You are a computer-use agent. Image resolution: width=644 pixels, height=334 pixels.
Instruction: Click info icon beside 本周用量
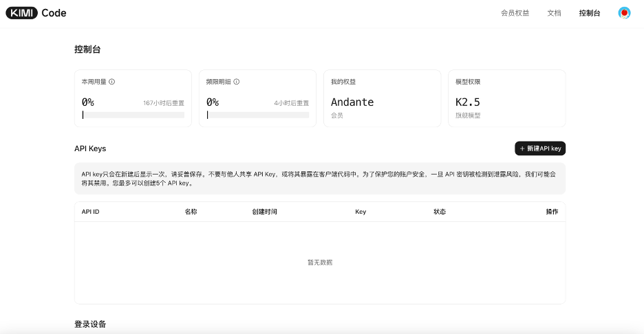point(111,82)
